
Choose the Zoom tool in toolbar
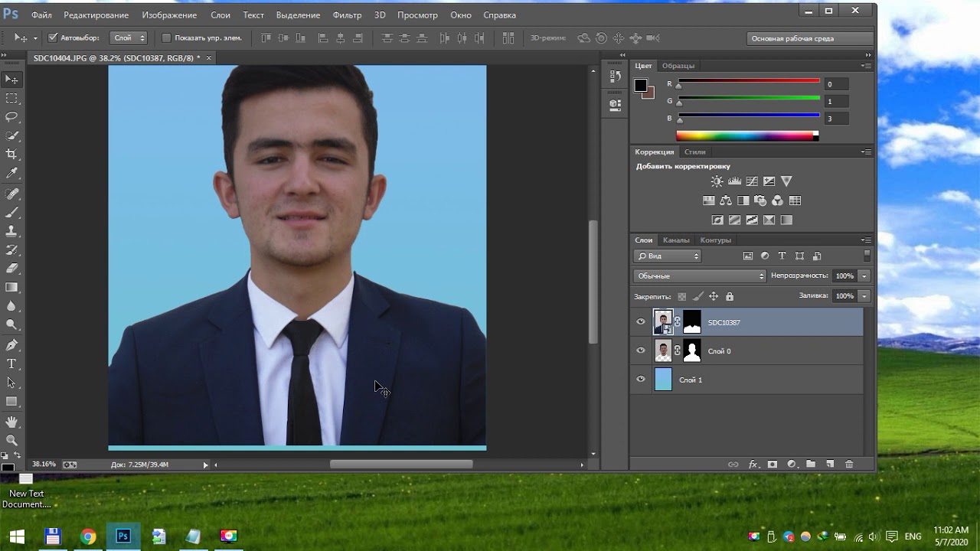click(11, 440)
